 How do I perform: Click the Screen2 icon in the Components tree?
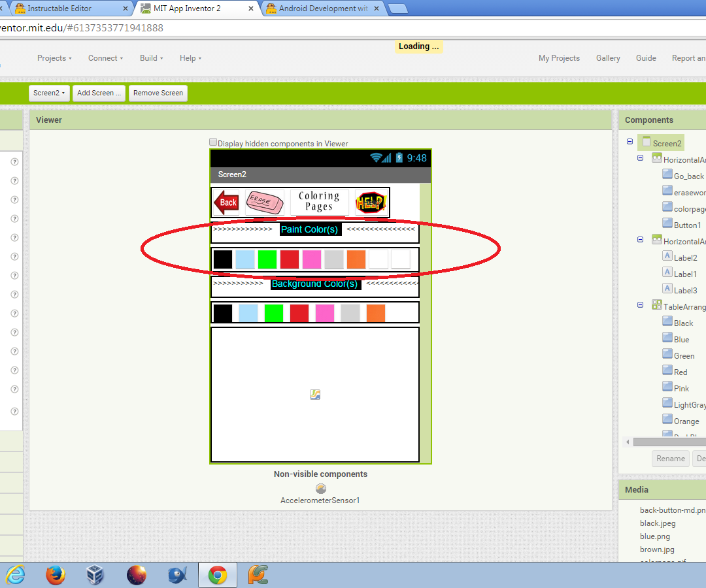pyautogui.click(x=646, y=142)
